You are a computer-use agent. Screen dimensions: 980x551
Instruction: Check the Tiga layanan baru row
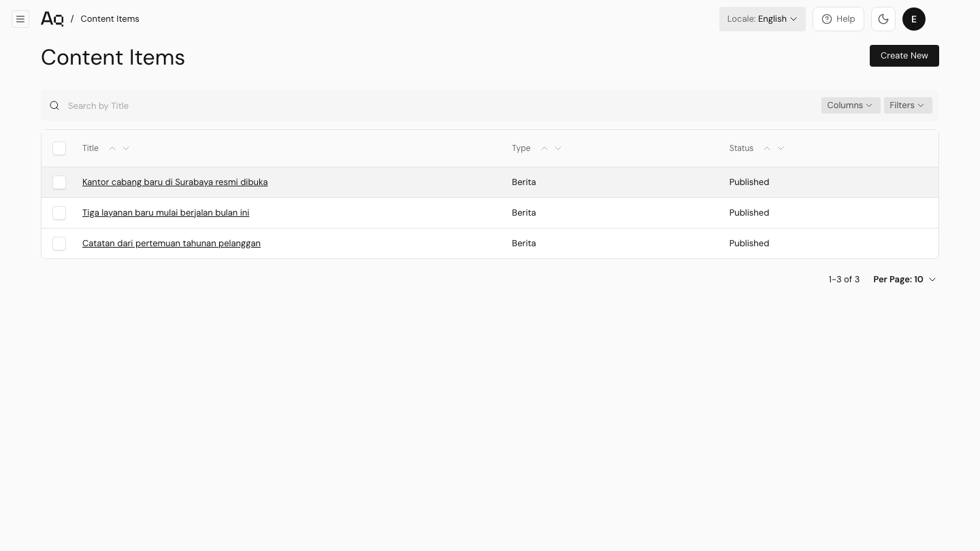[x=59, y=213]
